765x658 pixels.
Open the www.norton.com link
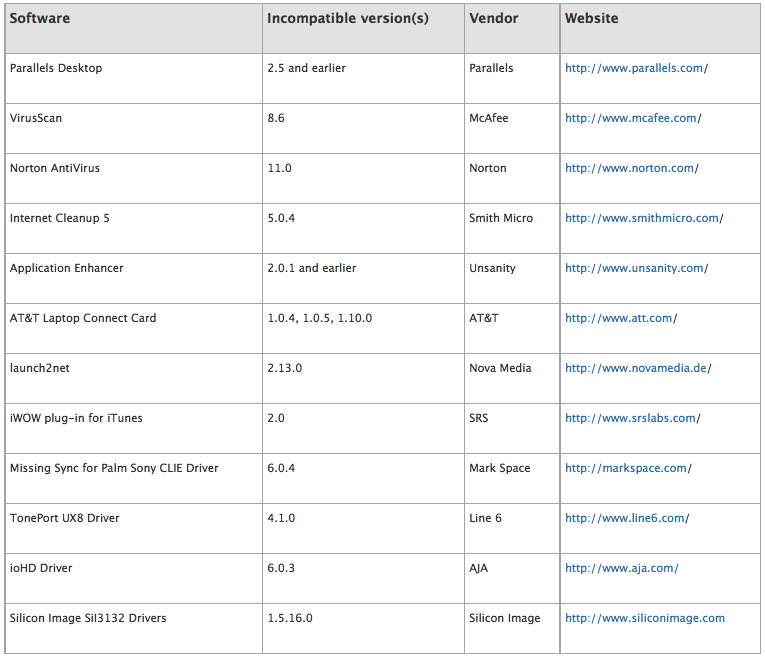coord(631,168)
